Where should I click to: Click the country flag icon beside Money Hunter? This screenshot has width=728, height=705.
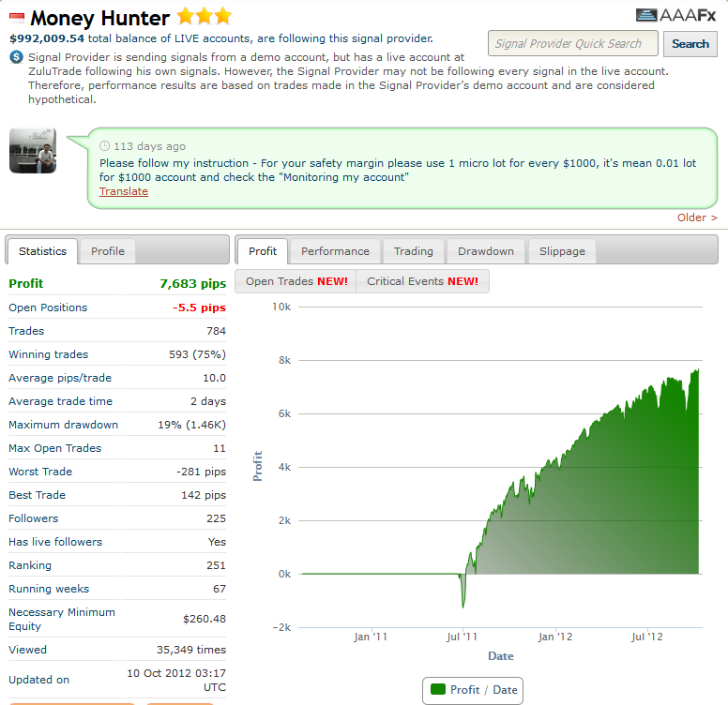tap(17, 18)
